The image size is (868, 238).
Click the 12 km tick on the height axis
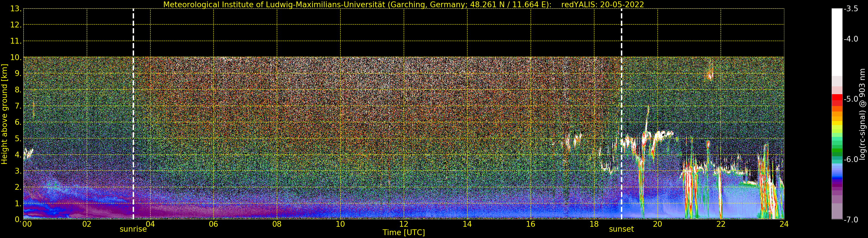coord(16,25)
